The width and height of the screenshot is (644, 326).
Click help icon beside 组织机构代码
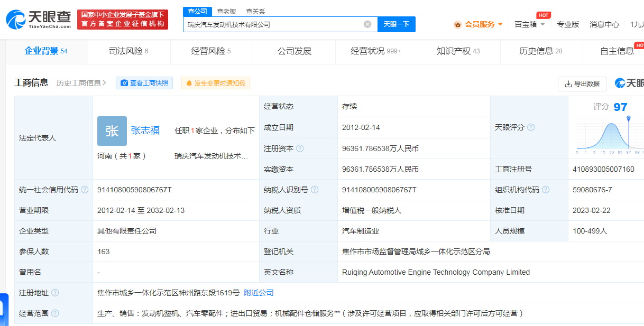click(x=546, y=190)
